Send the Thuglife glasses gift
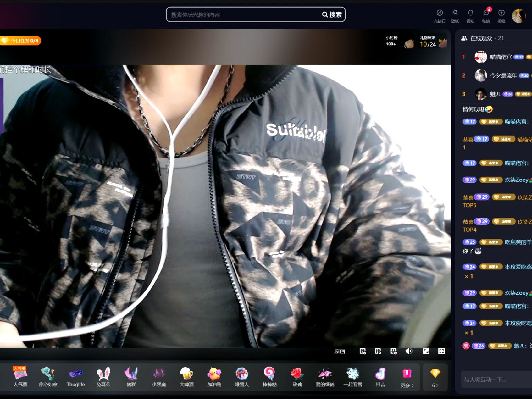The height and width of the screenshot is (399, 532). pyautogui.click(x=76, y=377)
